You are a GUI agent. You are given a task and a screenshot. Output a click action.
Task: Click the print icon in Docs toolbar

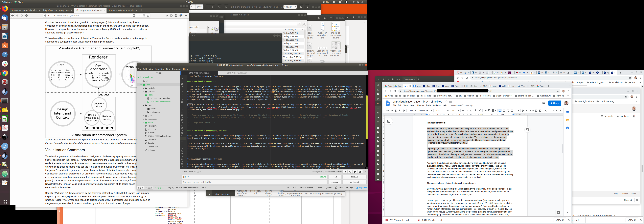396,111
